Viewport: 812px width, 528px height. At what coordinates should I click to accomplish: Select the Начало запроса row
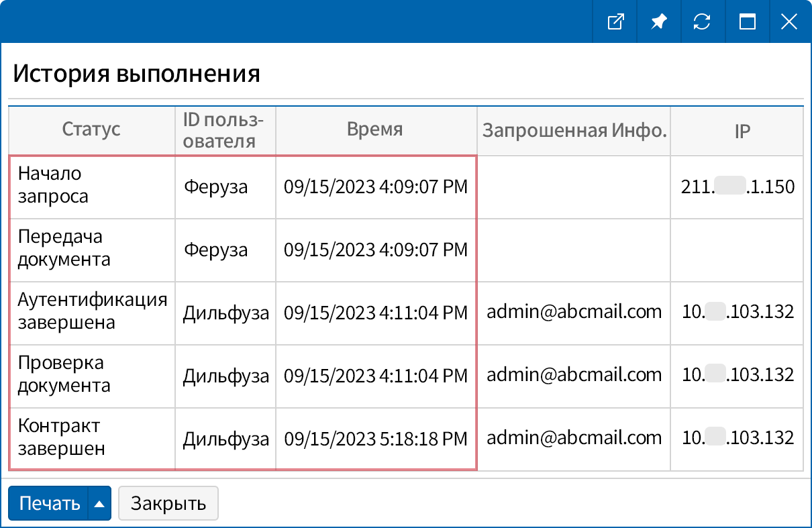91,187
